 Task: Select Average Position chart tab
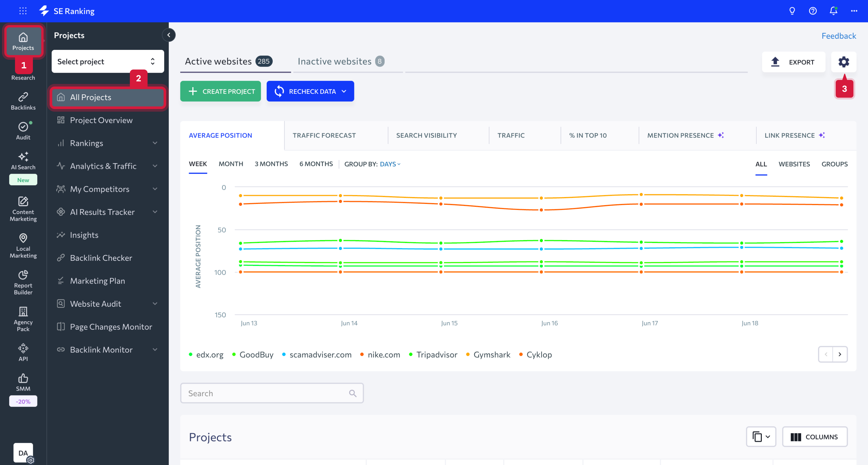click(220, 136)
